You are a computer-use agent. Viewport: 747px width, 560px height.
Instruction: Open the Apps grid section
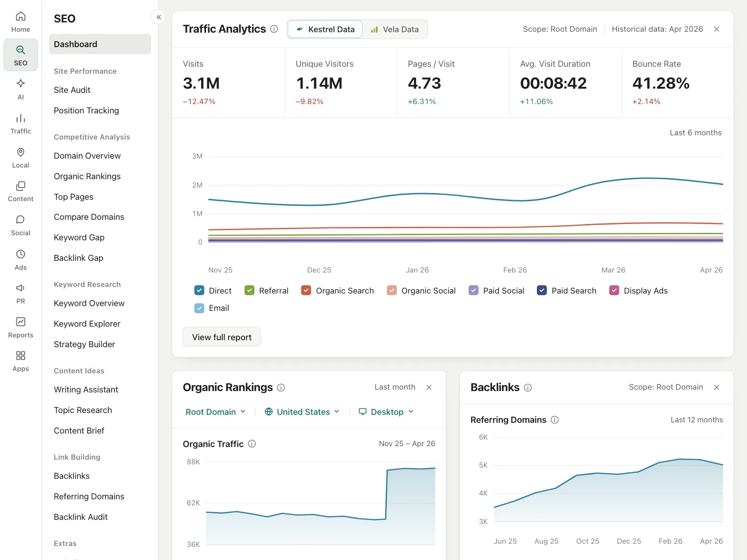tap(21, 361)
